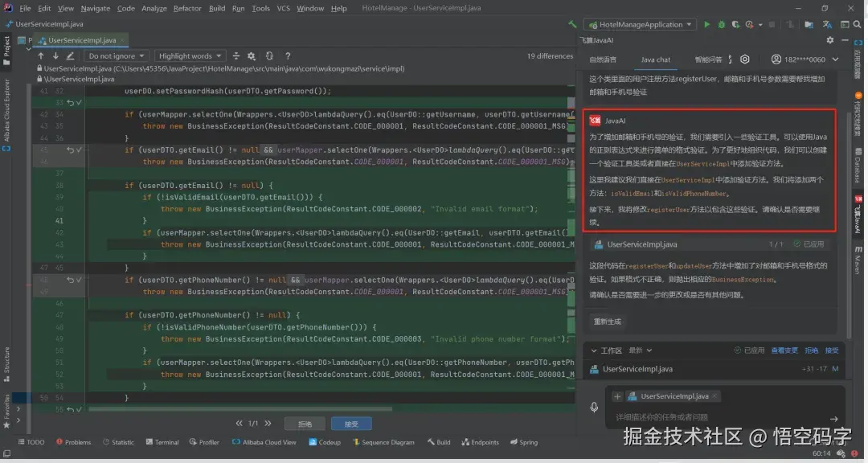Build project using the green hammer icon
Screen dimensions: 868x463
click(572, 24)
